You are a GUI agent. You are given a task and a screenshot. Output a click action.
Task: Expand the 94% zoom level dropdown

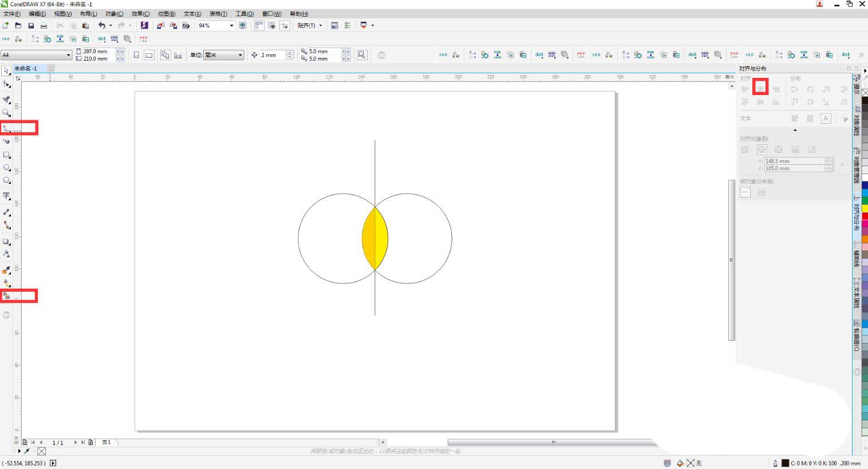231,25
